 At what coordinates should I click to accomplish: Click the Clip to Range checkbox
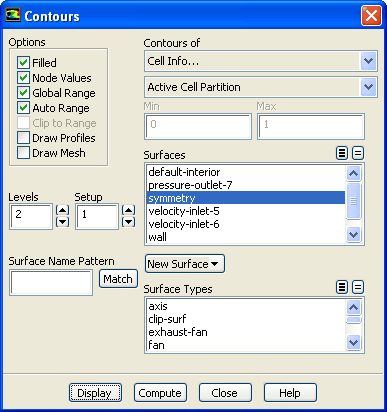[x=23, y=123]
